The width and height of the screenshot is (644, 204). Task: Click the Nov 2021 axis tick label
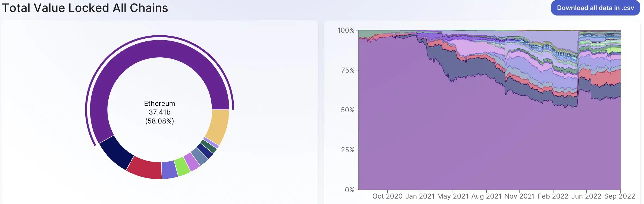520,196
